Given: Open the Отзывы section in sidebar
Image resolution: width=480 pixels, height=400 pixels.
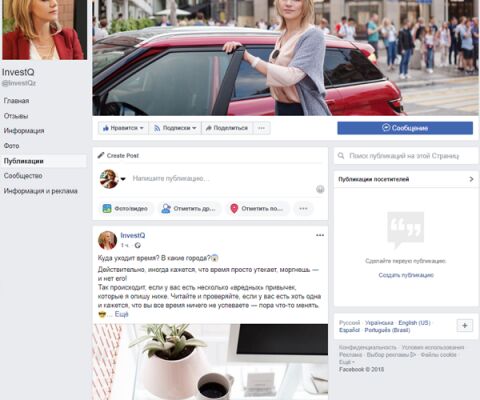Looking at the screenshot, I should coord(16,116).
